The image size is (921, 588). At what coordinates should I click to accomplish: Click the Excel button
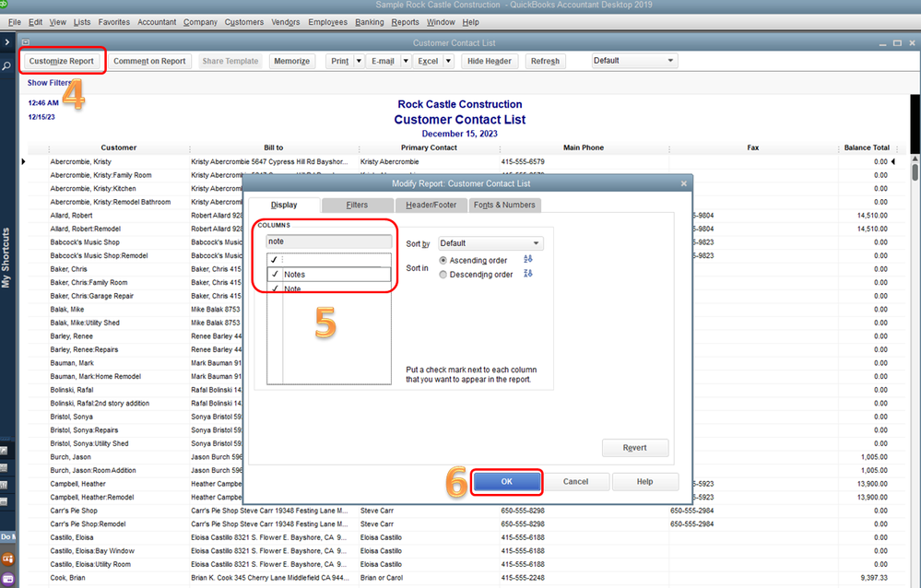click(x=428, y=61)
